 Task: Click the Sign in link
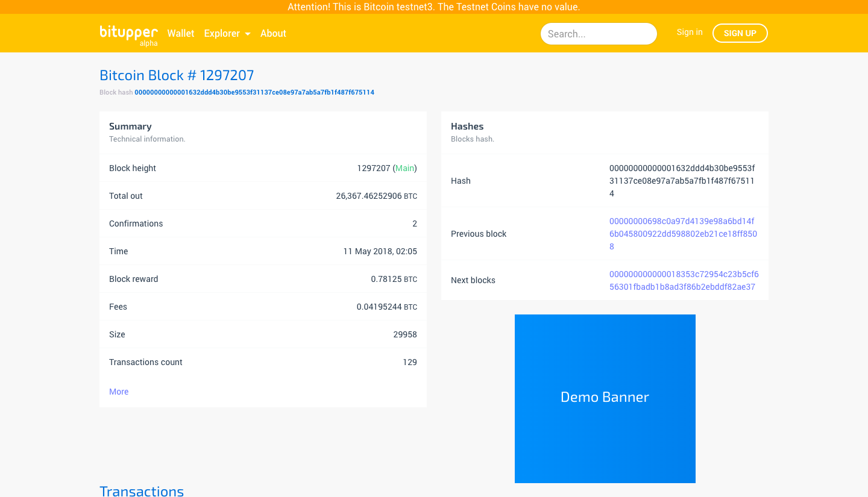coord(690,33)
